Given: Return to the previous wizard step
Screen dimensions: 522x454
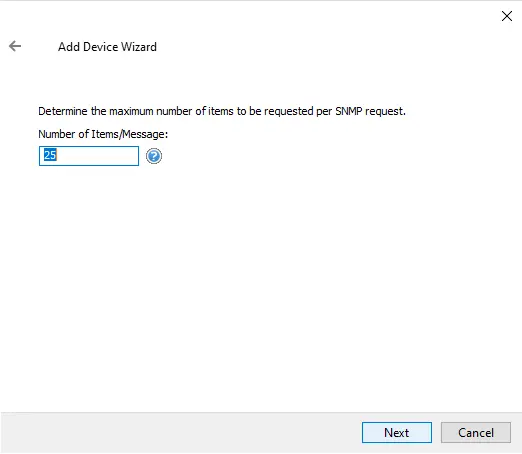Looking at the screenshot, I should pos(15,46).
